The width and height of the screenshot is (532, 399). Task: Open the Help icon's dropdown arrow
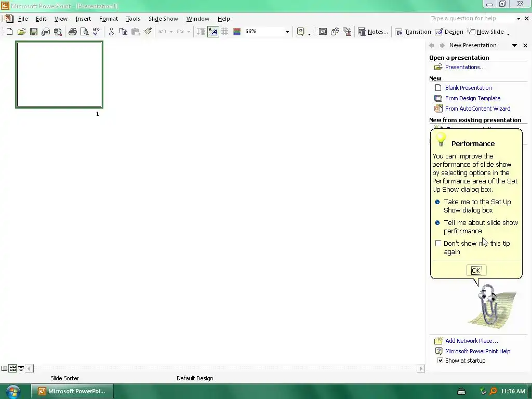(x=309, y=34)
